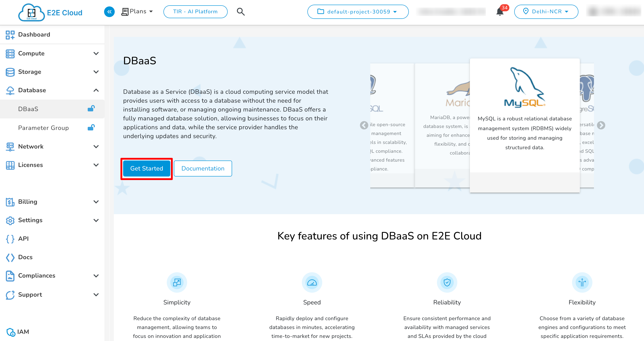Click the Dashboard sidebar icon
Viewport: 644px width, 341px height.
[10, 35]
